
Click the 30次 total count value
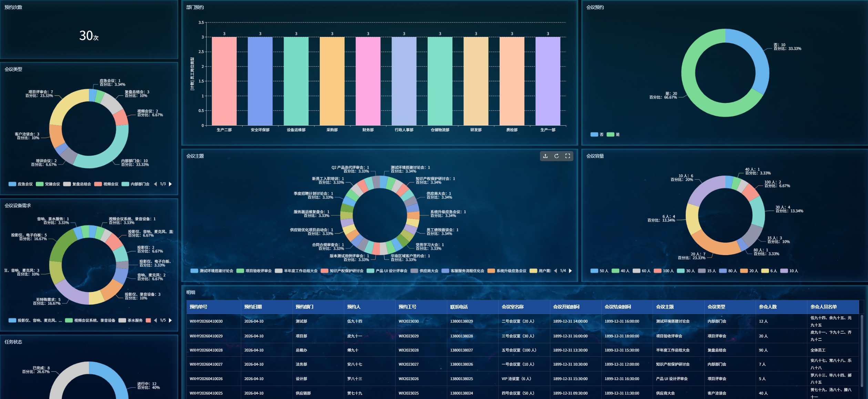(x=89, y=35)
